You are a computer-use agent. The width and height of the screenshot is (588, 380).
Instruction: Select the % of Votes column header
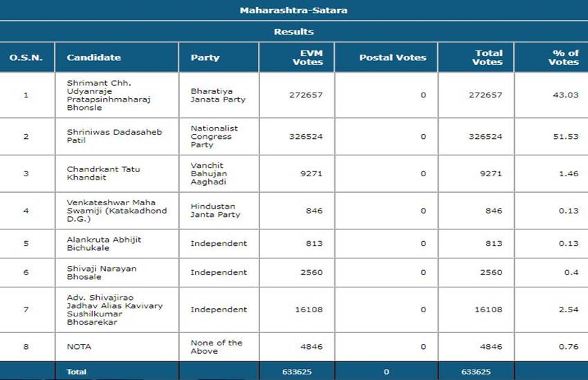click(563, 57)
